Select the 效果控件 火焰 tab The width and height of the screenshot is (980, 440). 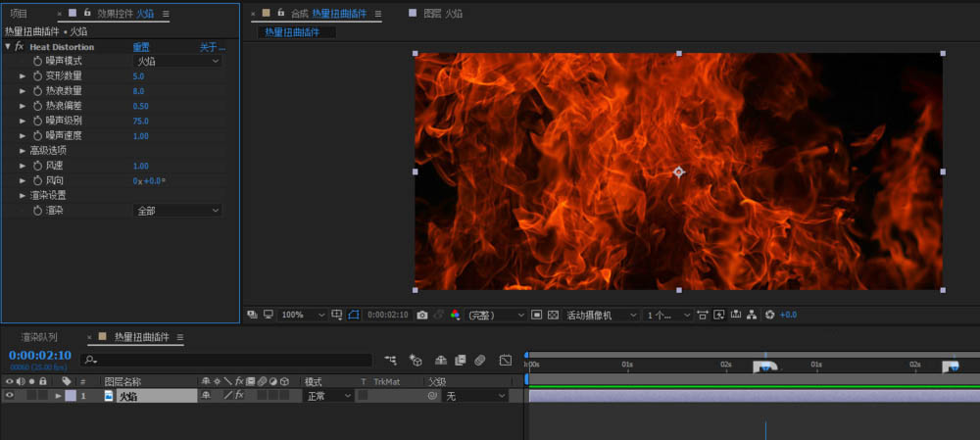pos(123,13)
